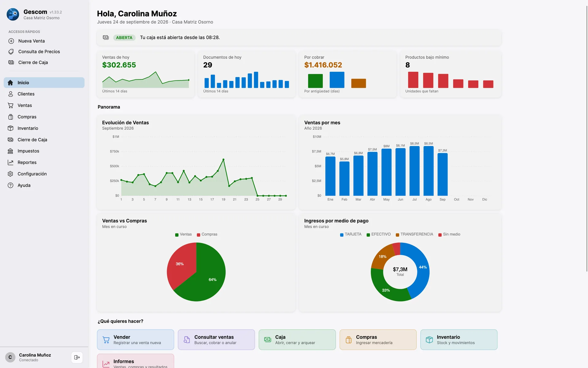Click the Por cobrar summary card

(x=348, y=74)
